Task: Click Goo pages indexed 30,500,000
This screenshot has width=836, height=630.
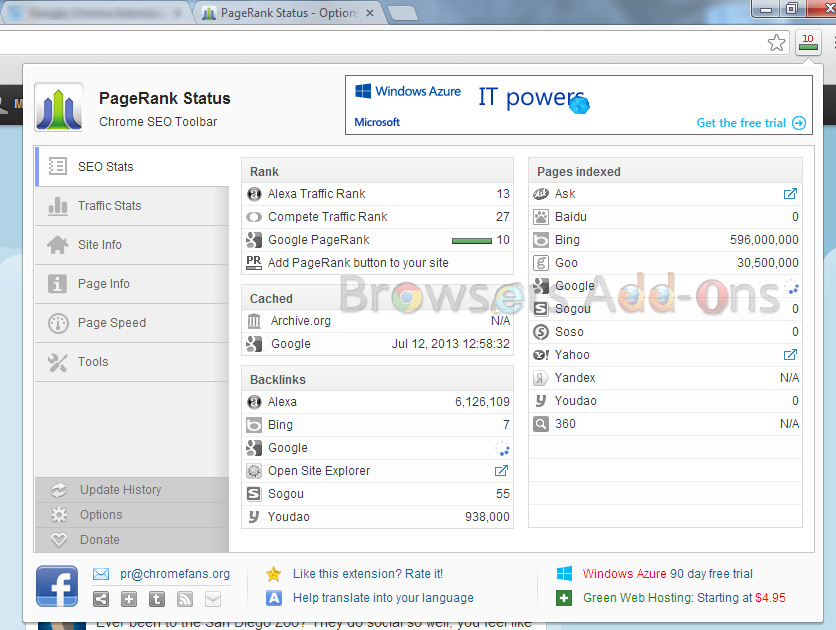Action: click(768, 263)
